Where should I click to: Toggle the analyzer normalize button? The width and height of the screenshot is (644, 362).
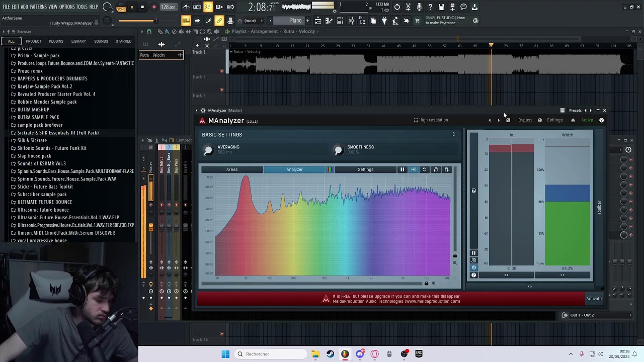tap(413, 169)
